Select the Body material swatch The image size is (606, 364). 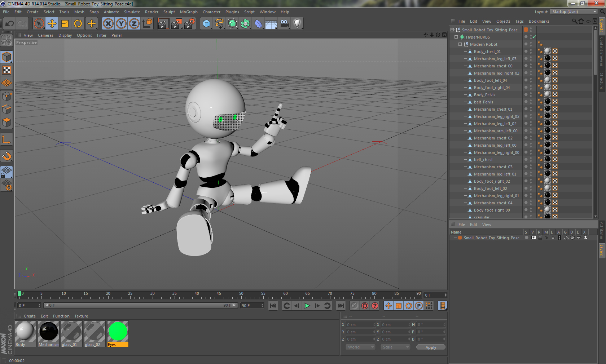(25, 334)
